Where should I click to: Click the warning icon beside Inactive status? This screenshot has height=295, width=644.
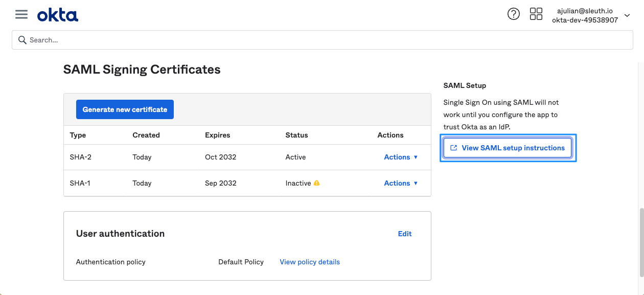coord(317,183)
